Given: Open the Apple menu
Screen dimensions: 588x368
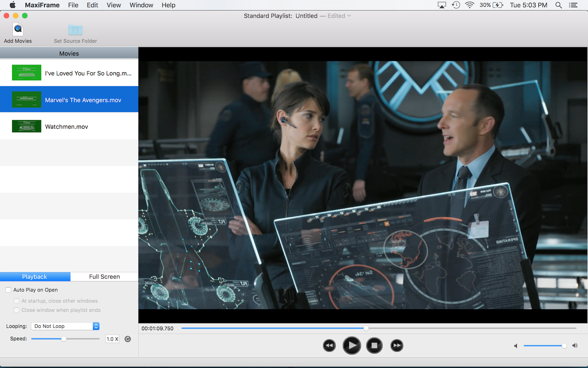Looking at the screenshot, I should 12,5.
